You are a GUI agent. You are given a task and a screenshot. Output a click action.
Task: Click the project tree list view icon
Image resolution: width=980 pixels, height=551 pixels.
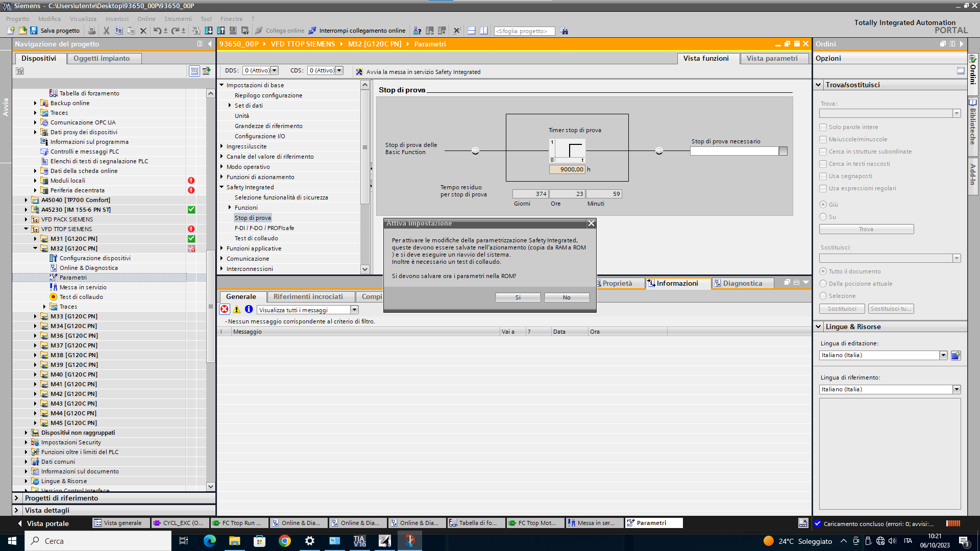pyautogui.click(x=194, y=71)
